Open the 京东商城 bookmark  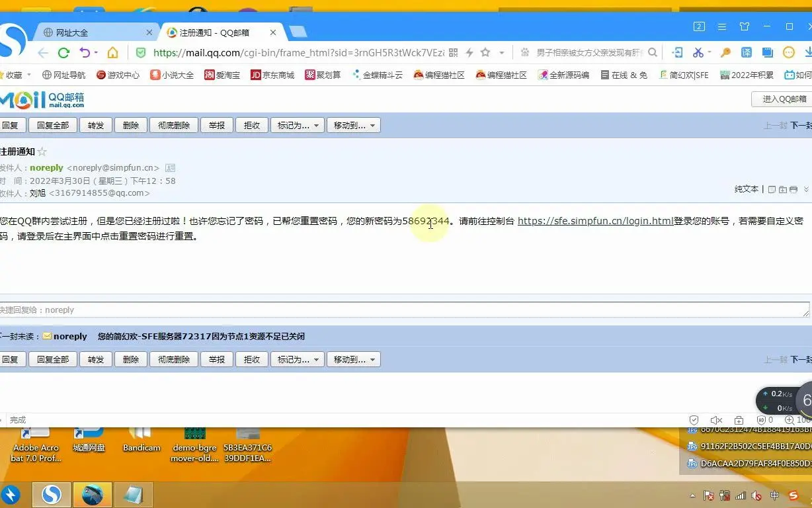pos(272,75)
